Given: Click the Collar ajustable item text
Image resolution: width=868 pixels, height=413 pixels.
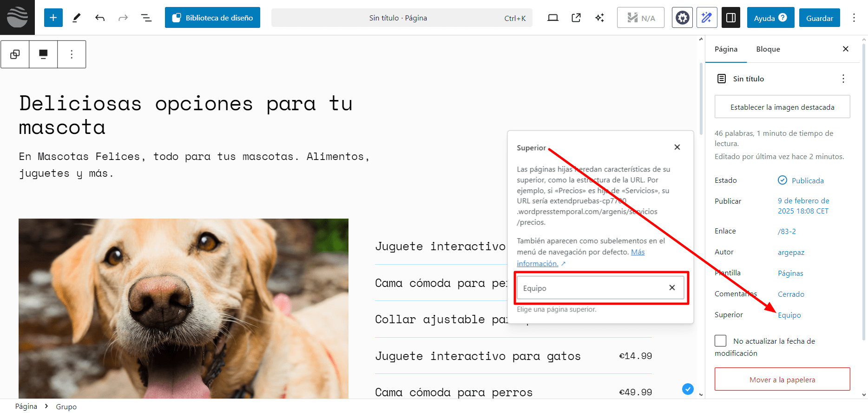Looking at the screenshot, I should pos(441,320).
